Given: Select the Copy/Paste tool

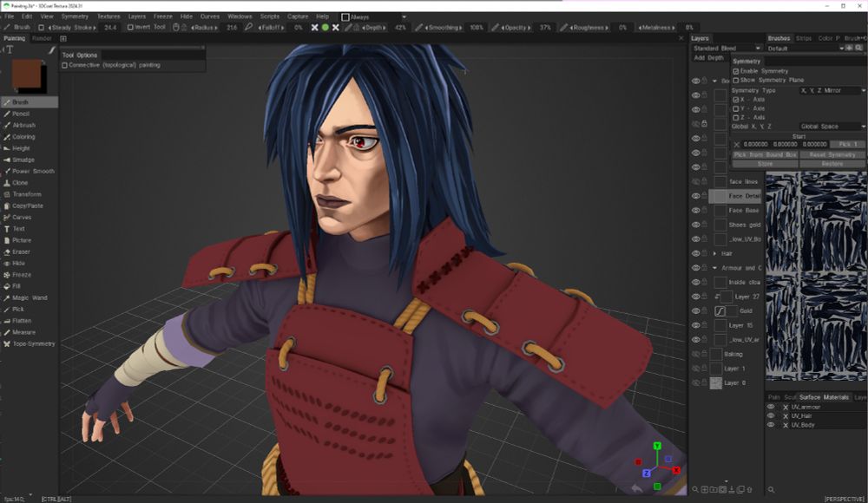Looking at the screenshot, I should coord(29,206).
